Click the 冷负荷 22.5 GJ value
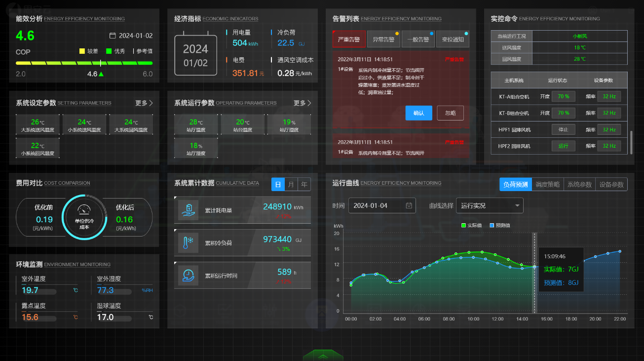This screenshot has height=361, width=644. (x=291, y=43)
